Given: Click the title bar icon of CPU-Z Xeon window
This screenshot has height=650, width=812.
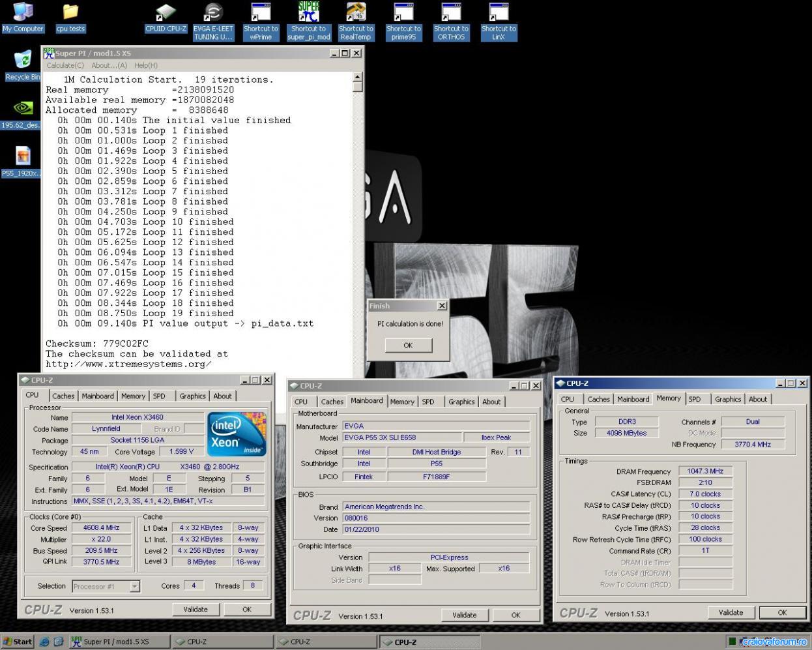Looking at the screenshot, I should point(25,380).
